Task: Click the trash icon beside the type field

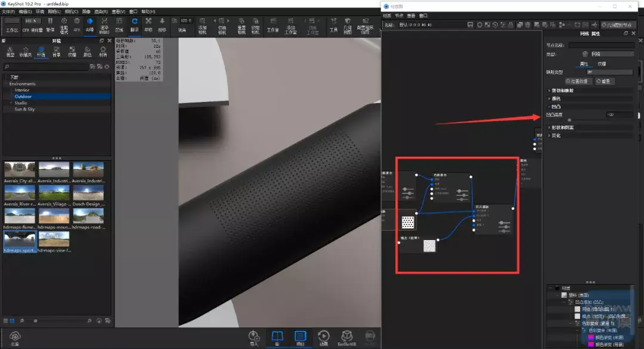Action: click(x=585, y=54)
